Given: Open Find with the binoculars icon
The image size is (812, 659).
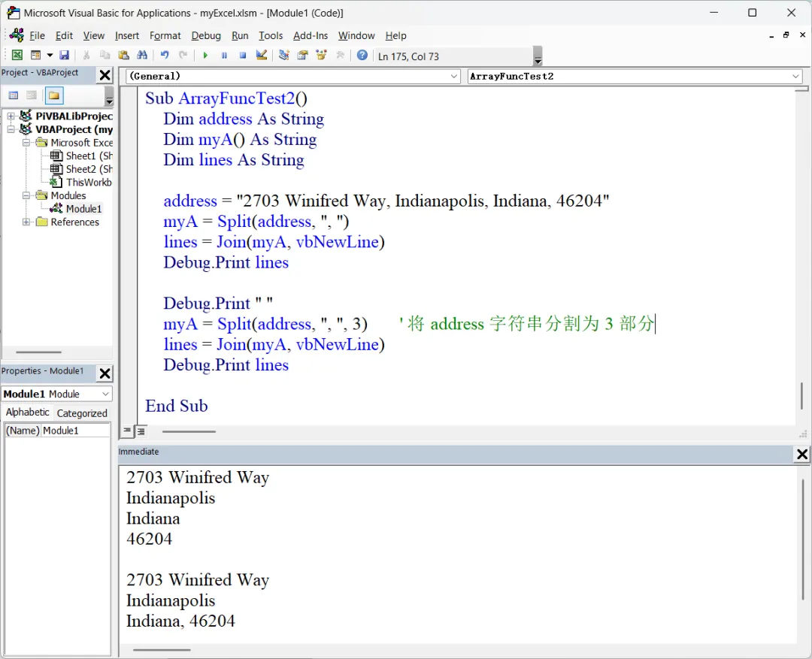Looking at the screenshot, I should tap(142, 55).
